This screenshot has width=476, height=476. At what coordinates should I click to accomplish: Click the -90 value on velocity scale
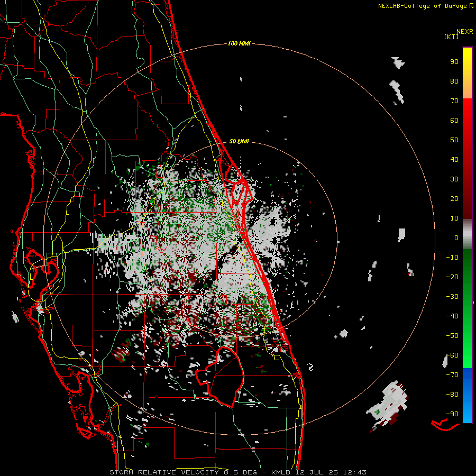coord(452,414)
